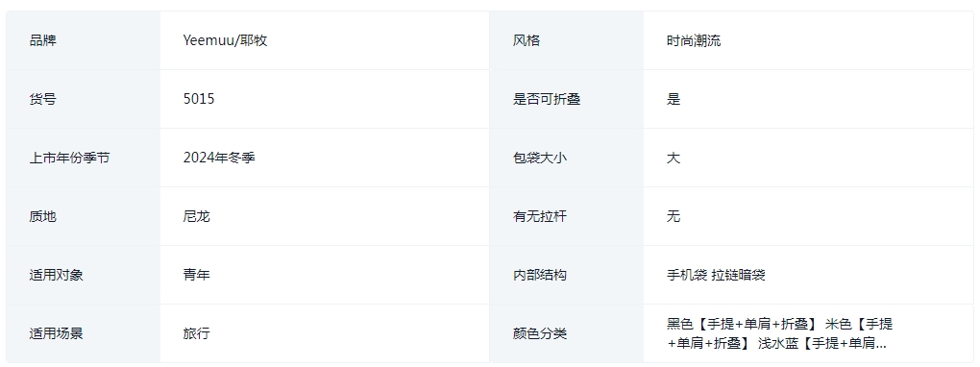This screenshot has width=980, height=367.
Task: Select the item number 5015
Action: click(x=199, y=99)
